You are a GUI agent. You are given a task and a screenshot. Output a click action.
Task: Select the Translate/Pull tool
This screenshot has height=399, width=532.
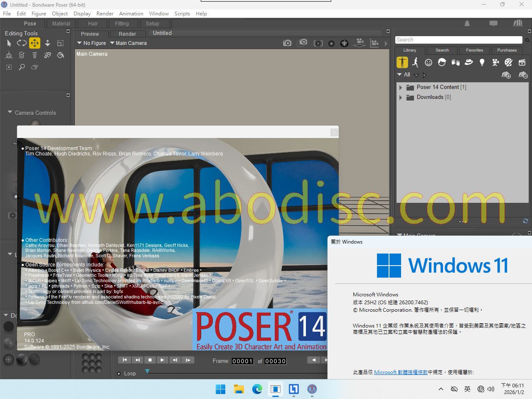tap(34, 43)
